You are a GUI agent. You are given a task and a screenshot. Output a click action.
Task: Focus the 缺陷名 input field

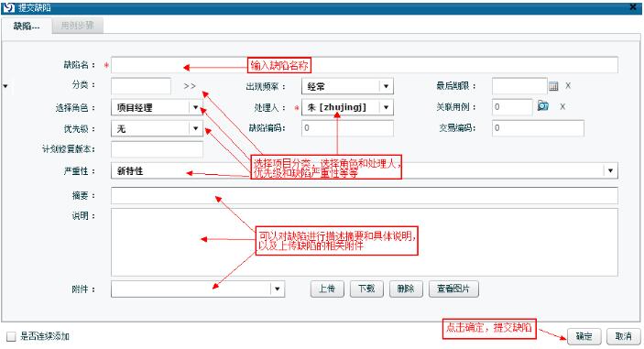(365, 65)
